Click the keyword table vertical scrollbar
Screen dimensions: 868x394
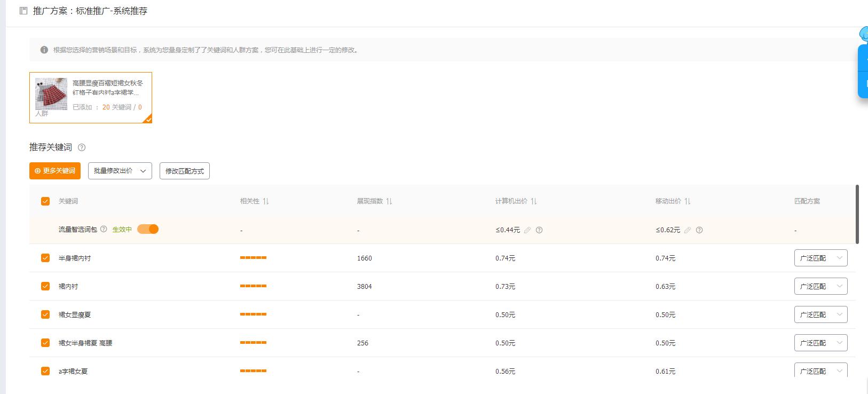(857, 214)
